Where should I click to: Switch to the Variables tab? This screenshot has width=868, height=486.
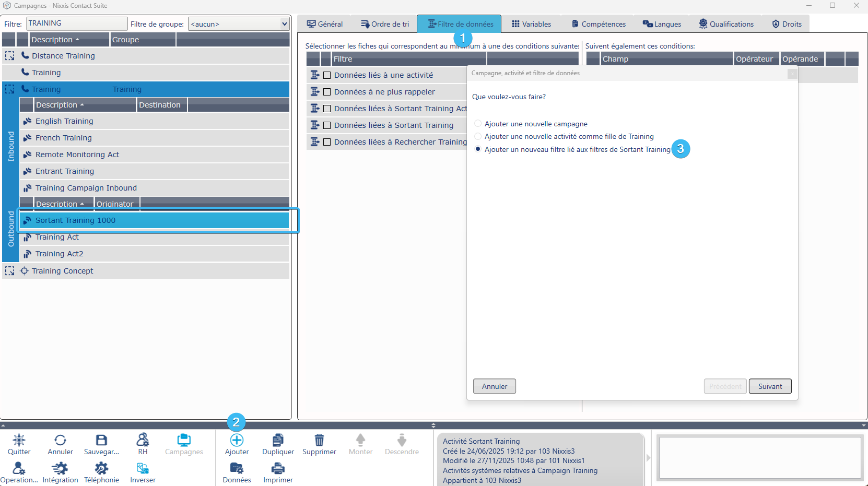click(531, 24)
